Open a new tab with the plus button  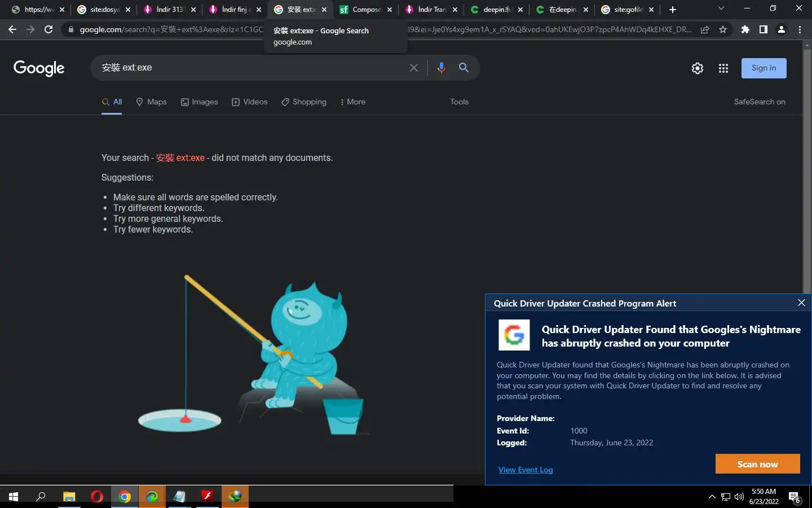click(x=673, y=10)
